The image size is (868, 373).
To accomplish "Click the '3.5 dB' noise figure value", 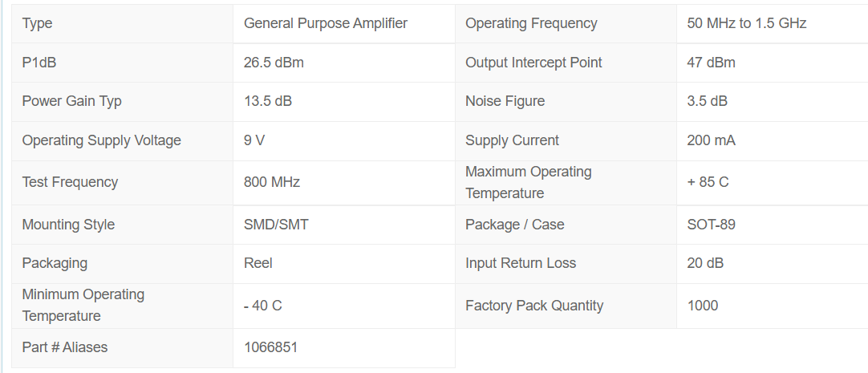I will [x=707, y=101].
